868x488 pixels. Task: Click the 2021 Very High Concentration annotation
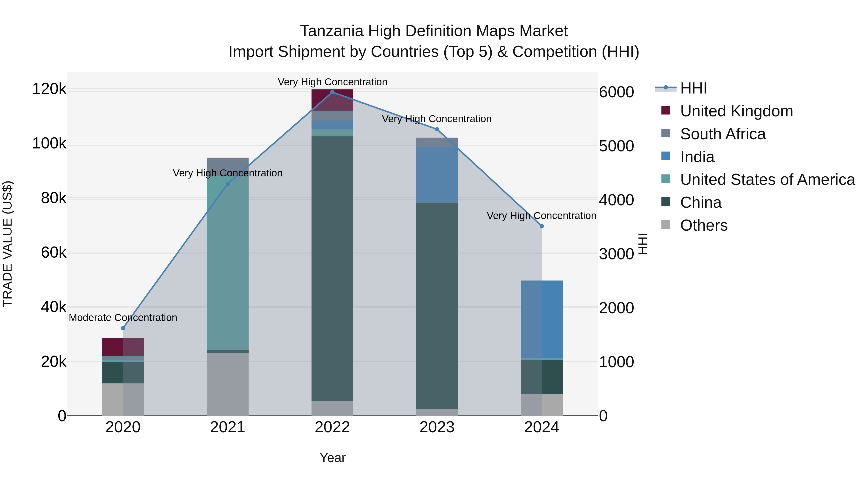point(228,173)
